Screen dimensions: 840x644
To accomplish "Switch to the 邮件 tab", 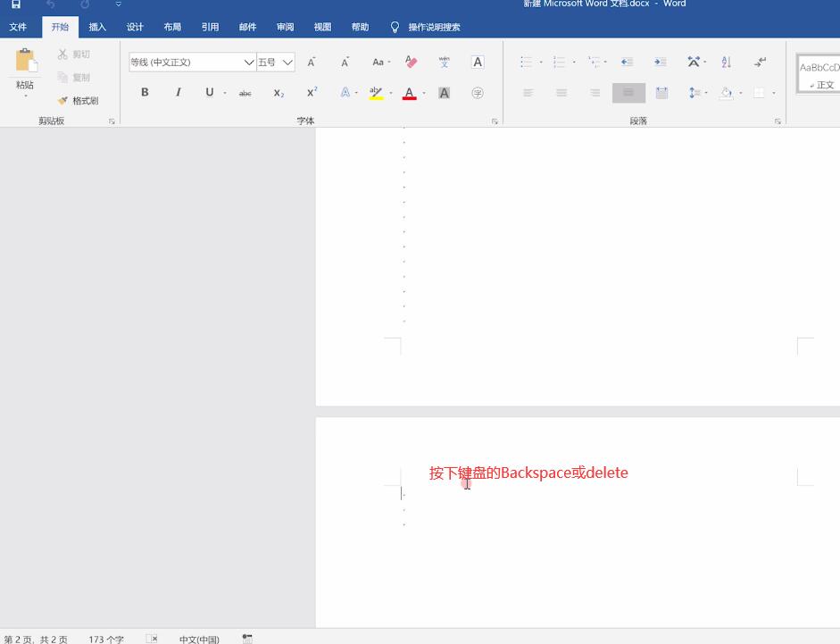I will [x=247, y=27].
